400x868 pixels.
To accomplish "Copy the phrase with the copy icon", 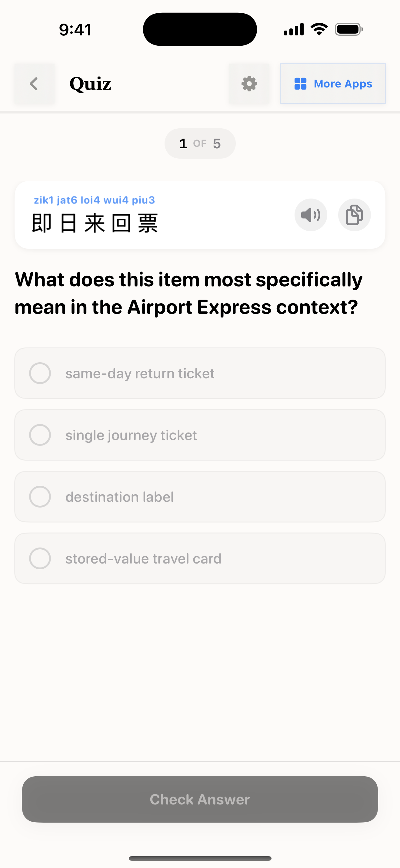I will [354, 215].
